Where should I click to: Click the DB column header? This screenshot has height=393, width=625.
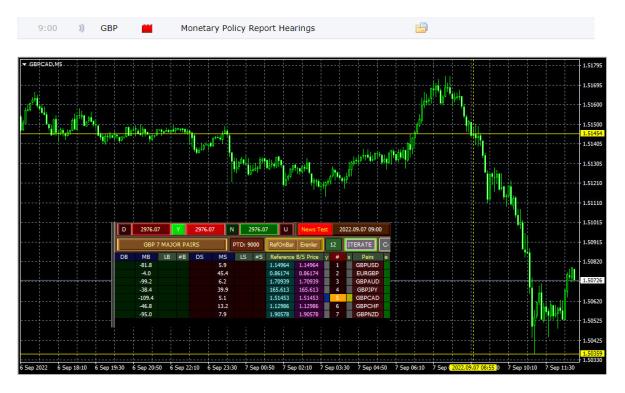pos(124,257)
